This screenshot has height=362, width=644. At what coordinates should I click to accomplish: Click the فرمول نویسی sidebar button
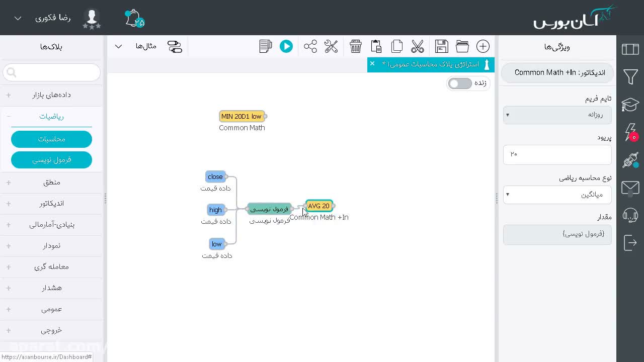pos(51,160)
